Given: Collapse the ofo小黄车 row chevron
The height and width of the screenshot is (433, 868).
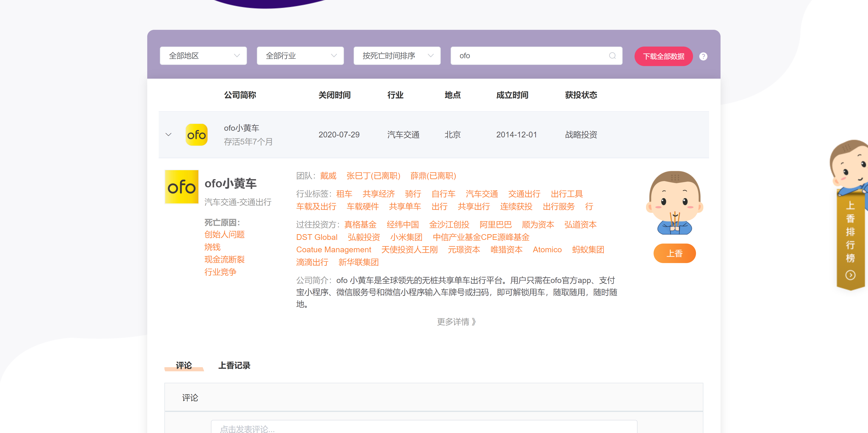Looking at the screenshot, I should 169,135.
